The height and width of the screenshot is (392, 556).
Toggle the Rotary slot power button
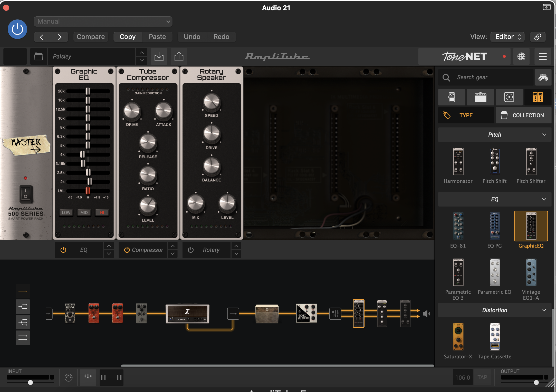coord(190,250)
